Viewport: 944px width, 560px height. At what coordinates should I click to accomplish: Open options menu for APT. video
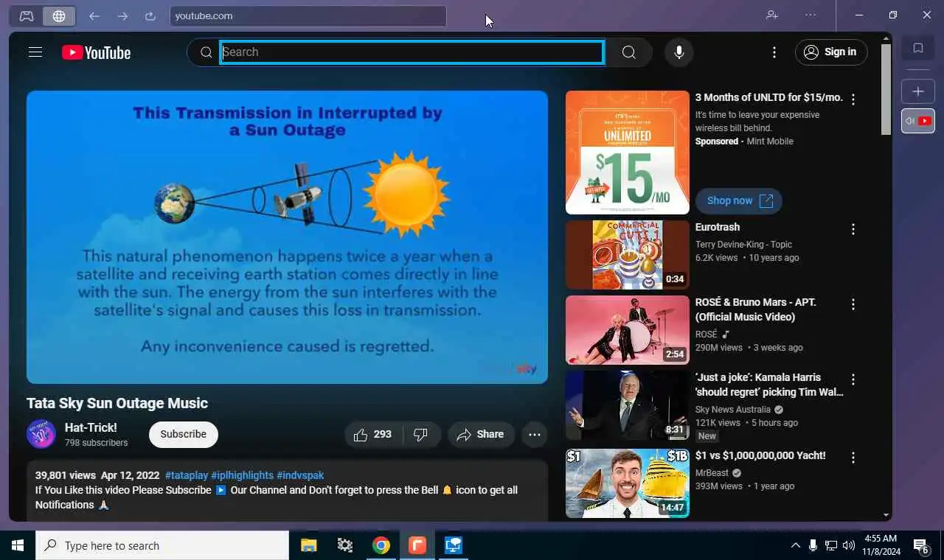[x=853, y=304]
